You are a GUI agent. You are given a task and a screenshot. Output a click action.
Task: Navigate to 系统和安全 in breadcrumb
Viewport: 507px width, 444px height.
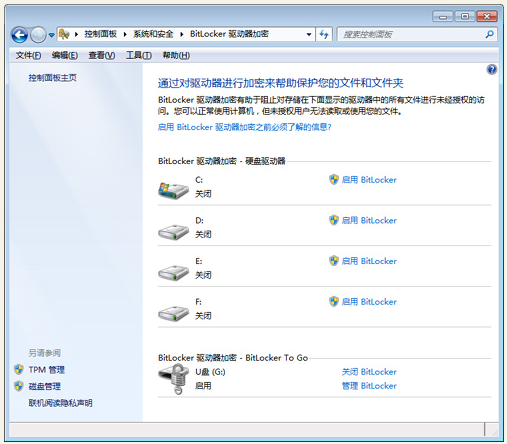tap(153, 34)
